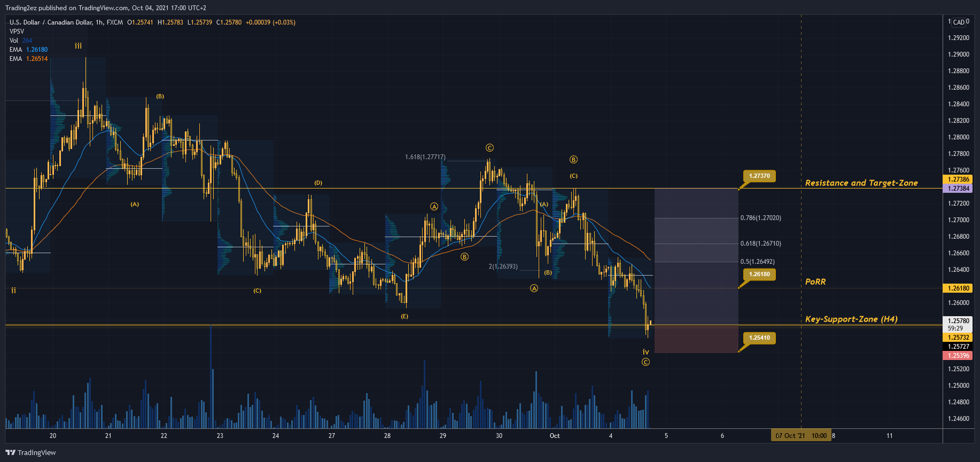The width and height of the screenshot is (980, 462).
Task: Click the TradingView logo icon
Action: tap(11, 452)
